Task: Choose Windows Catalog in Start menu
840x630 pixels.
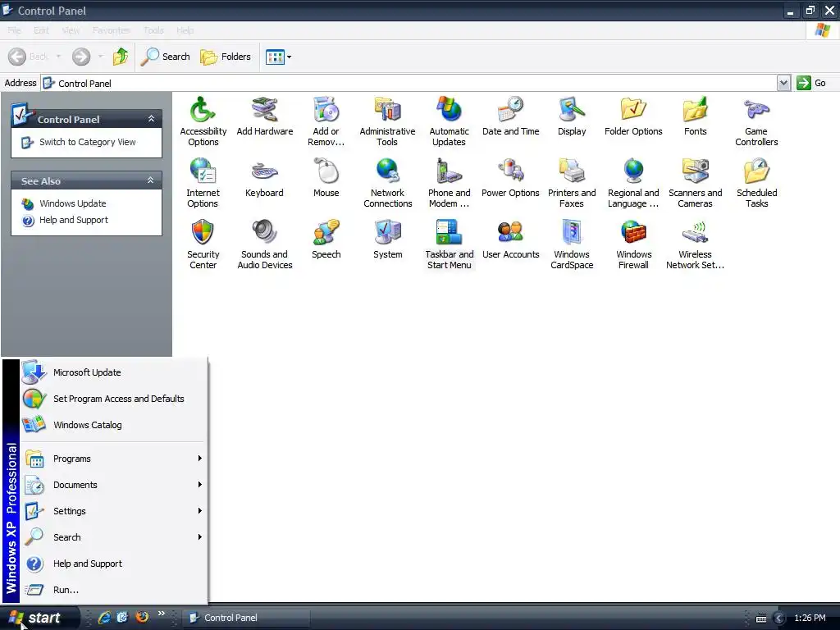Action: (x=113, y=425)
